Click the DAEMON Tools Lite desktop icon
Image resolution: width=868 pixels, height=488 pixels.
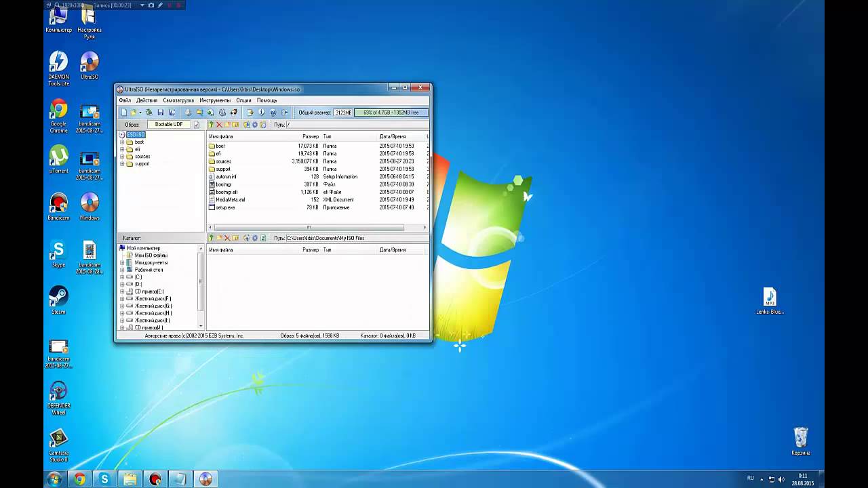(x=58, y=68)
